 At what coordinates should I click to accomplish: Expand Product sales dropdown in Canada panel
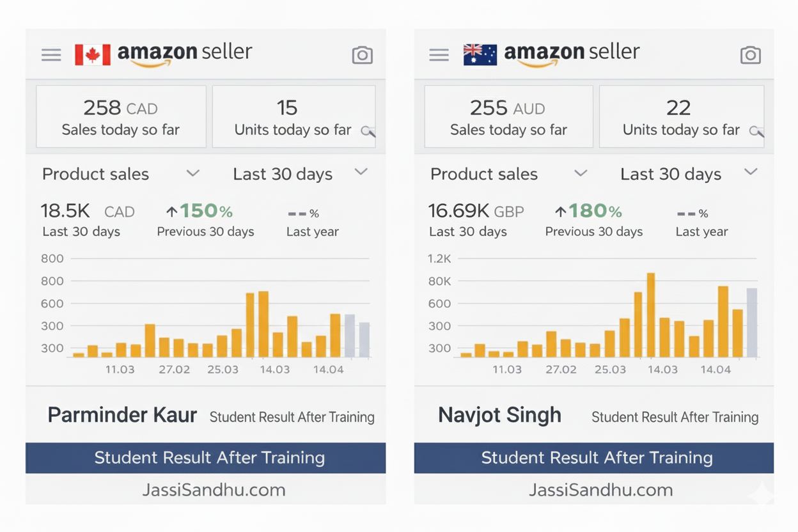(x=192, y=173)
